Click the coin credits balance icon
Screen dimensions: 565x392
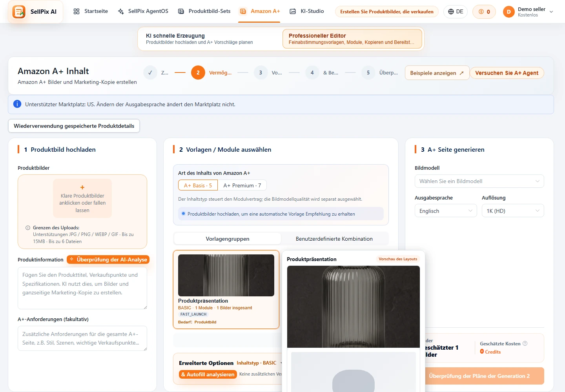pos(481,12)
